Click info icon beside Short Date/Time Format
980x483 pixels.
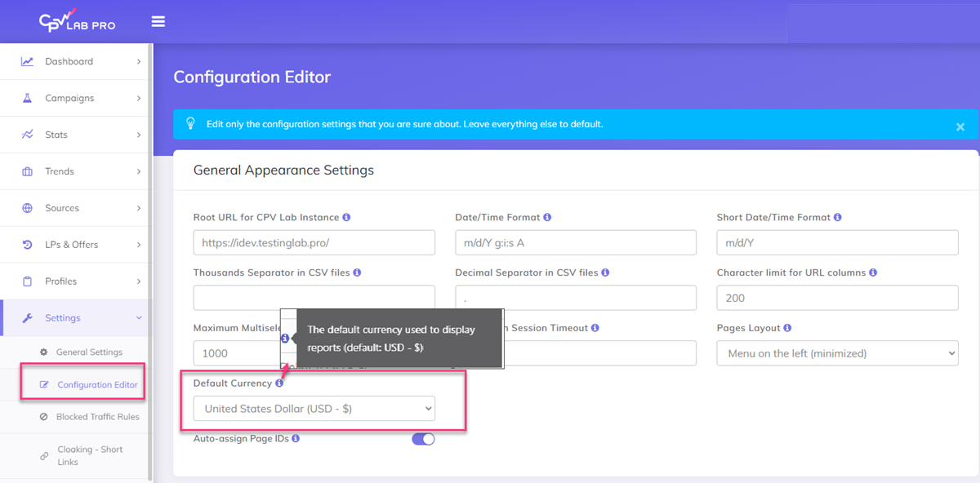point(838,218)
